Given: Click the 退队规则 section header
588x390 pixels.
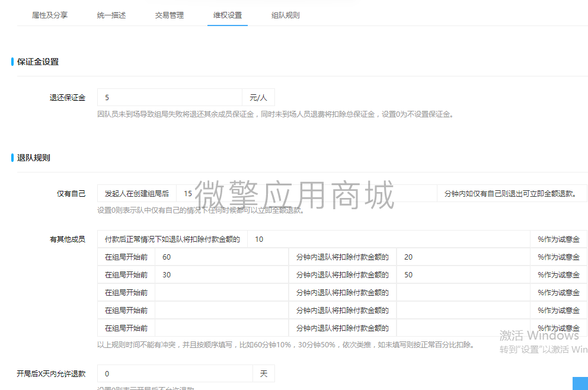Looking at the screenshot, I should pos(30,157).
